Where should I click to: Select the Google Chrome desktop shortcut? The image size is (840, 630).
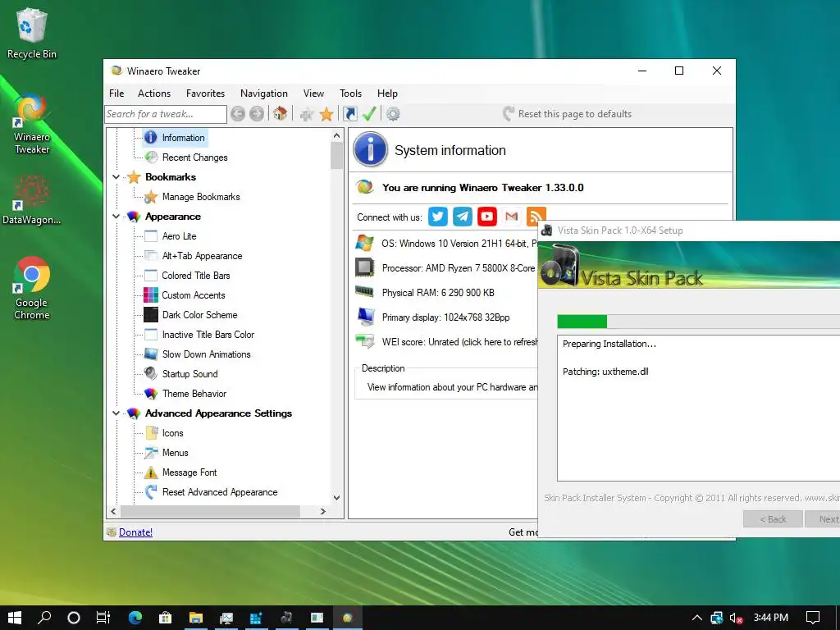tap(32, 288)
